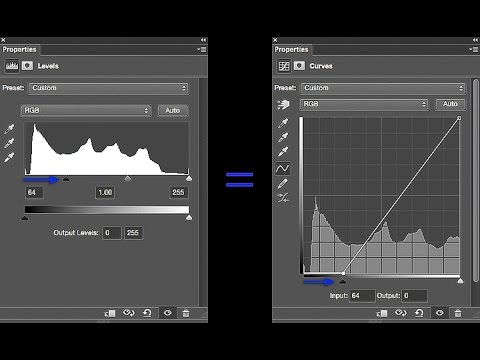
Task: Open the RGB channel dropdown in Levels
Action: click(x=86, y=110)
